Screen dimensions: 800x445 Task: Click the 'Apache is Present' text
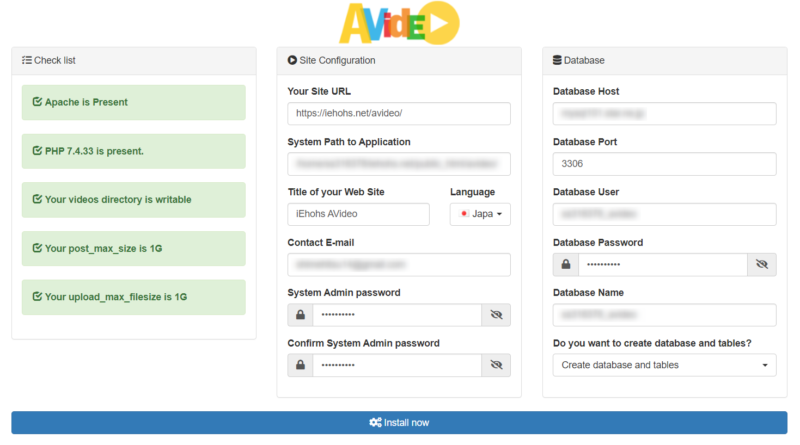click(86, 102)
